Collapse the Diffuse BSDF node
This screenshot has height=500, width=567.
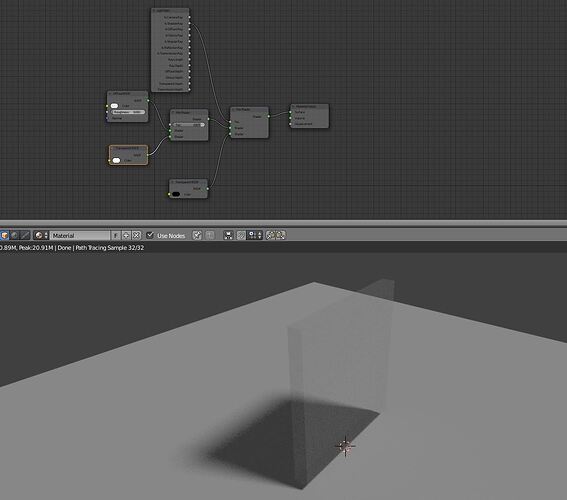110,93
